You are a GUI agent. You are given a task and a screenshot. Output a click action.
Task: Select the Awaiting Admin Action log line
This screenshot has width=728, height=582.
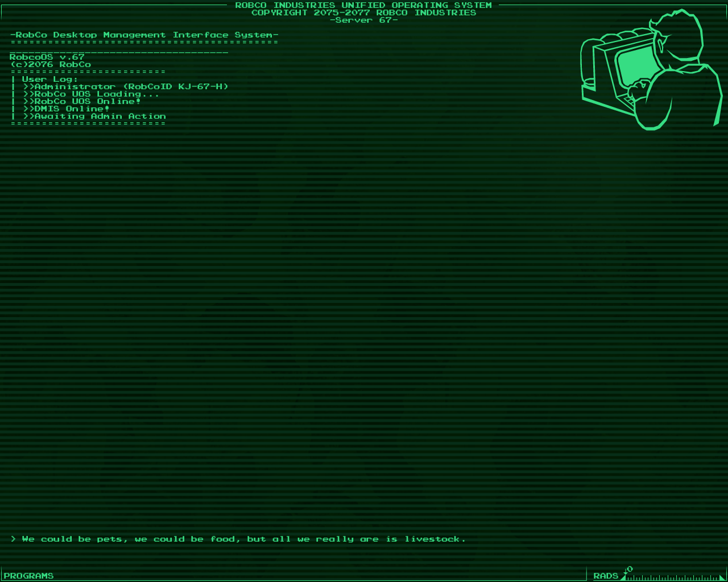[x=94, y=116]
